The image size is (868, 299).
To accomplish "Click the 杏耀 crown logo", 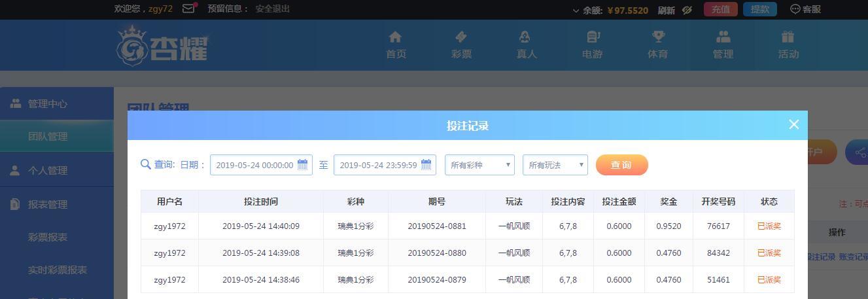I will 162,45.
